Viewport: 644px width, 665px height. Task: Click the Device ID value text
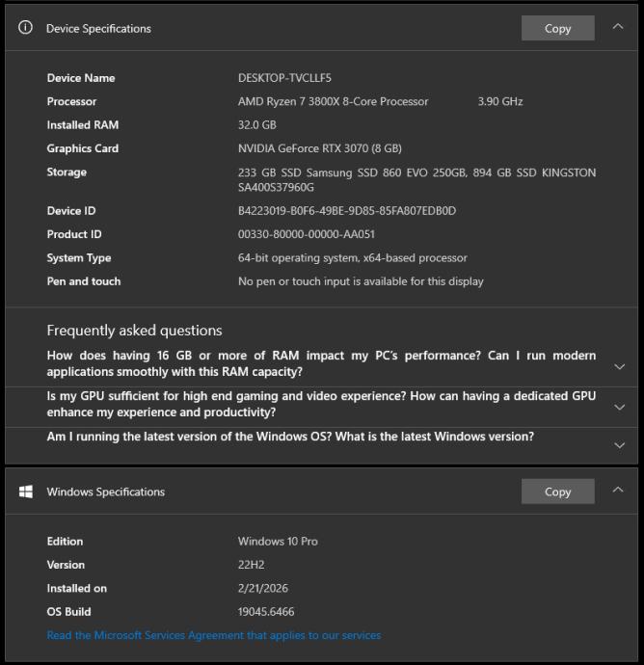click(347, 211)
